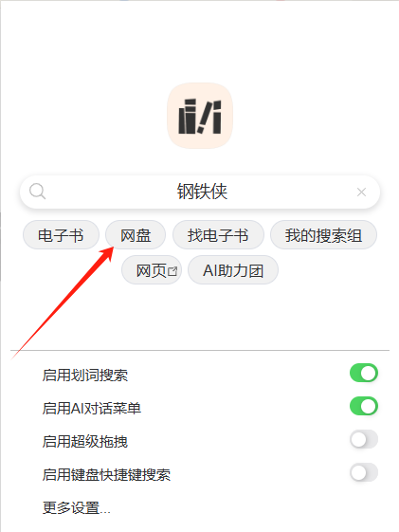Viewport: 399px width, 532px height.
Task: Turn on 启用键盘快捷键搜索 switch
Action: click(364, 472)
